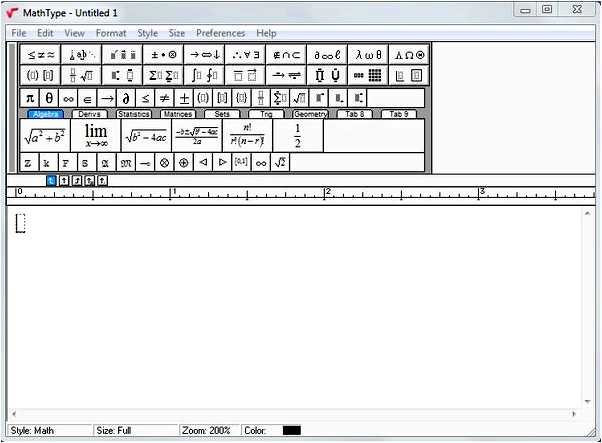Insert summation template from small bar
Viewport: 602px width, 443px height.
click(x=280, y=98)
